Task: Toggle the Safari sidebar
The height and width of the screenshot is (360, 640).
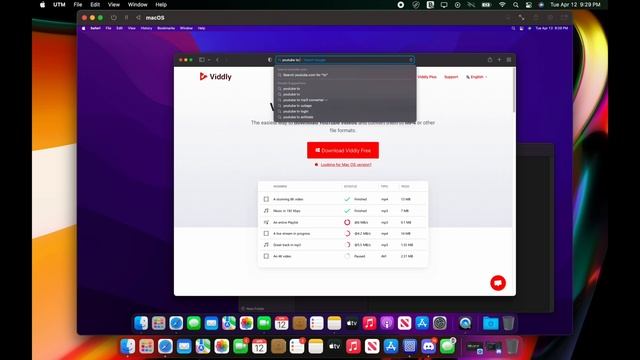Action: pos(202,60)
